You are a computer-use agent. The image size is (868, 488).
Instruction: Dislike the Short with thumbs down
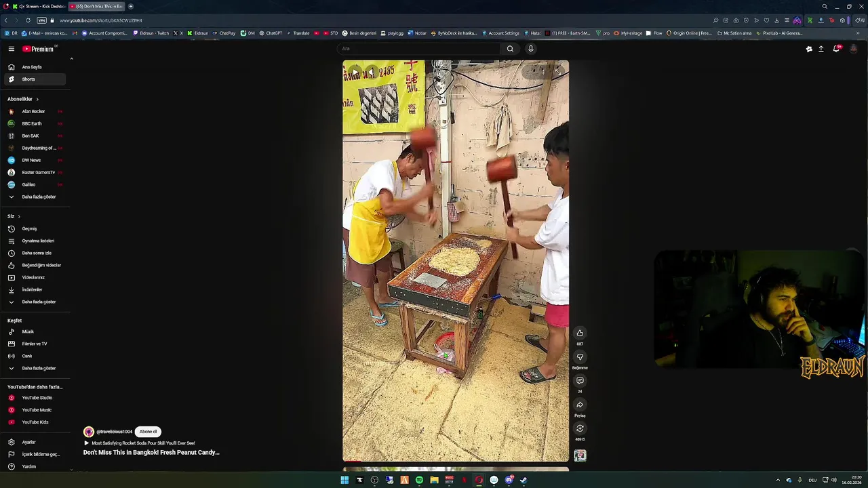580,357
